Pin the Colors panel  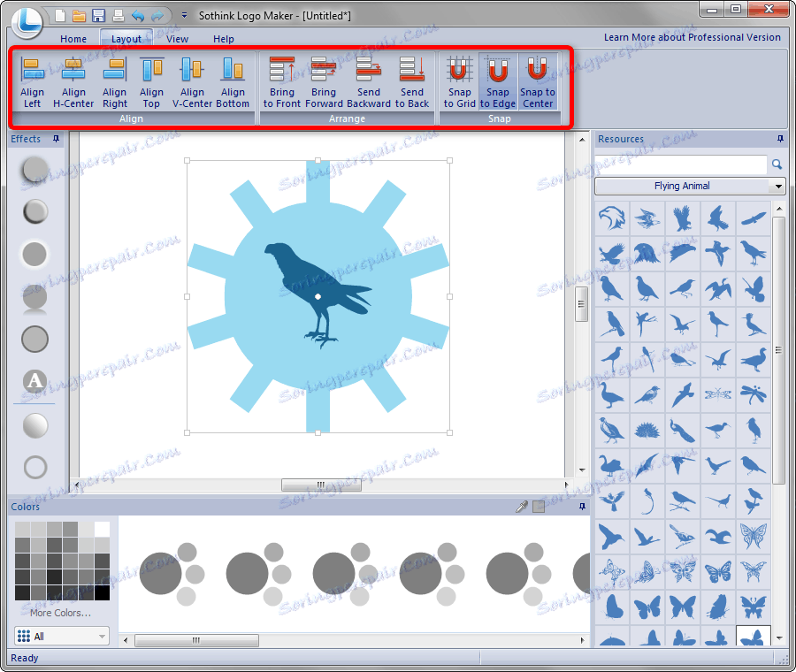(x=582, y=506)
